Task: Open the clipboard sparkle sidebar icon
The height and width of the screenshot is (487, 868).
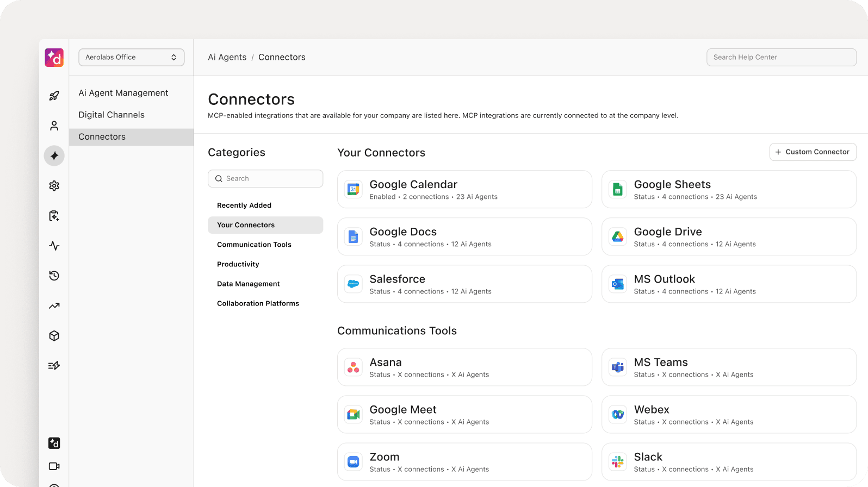Action: tap(54, 216)
